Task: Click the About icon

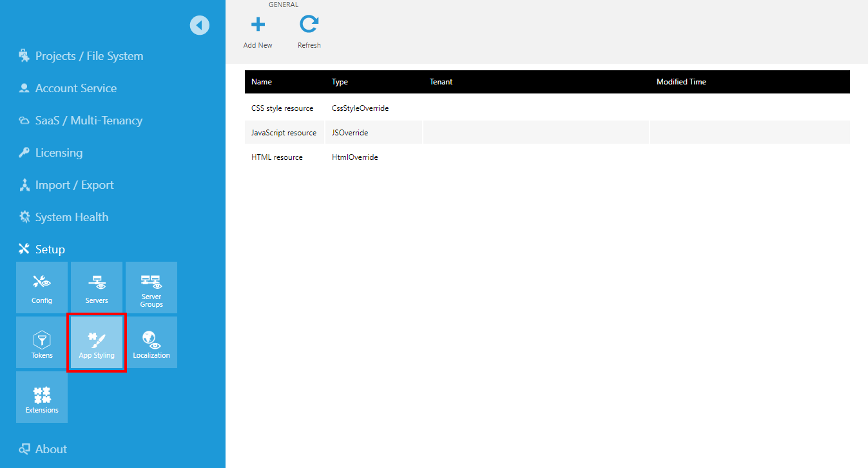Action: click(x=24, y=449)
